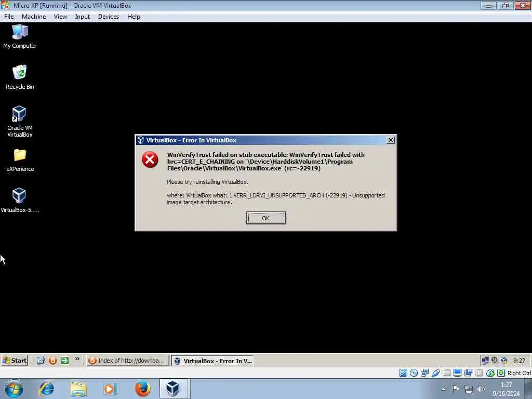This screenshot has width=532, height=399.
Task: Open the Action Center flag icon
Action: click(456, 389)
